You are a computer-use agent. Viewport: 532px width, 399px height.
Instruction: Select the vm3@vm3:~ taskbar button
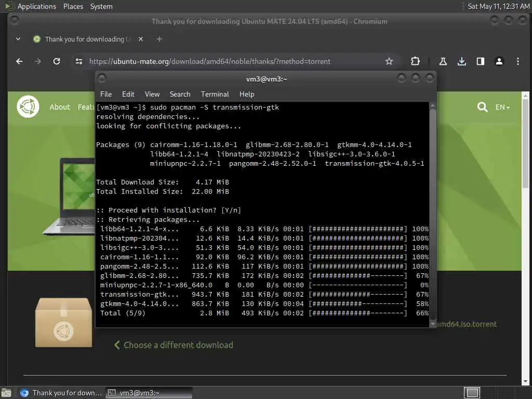tap(149, 393)
